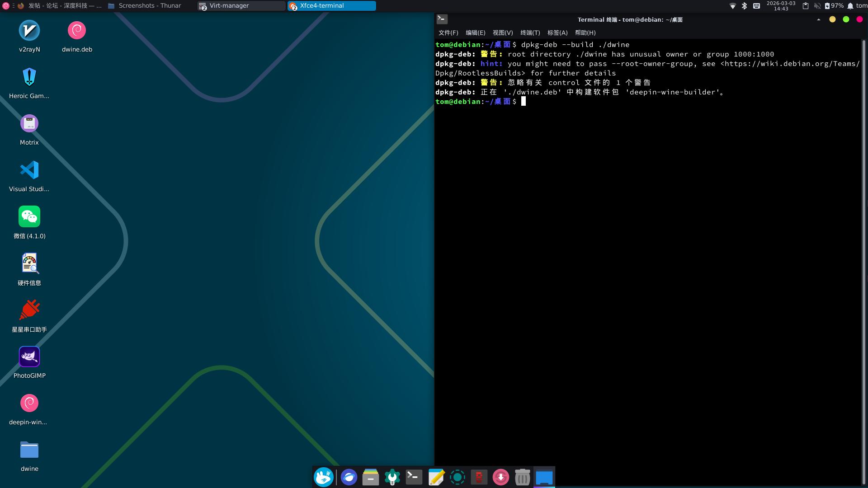Open the 标签(A) tabs menu

[x=557, y=33]
